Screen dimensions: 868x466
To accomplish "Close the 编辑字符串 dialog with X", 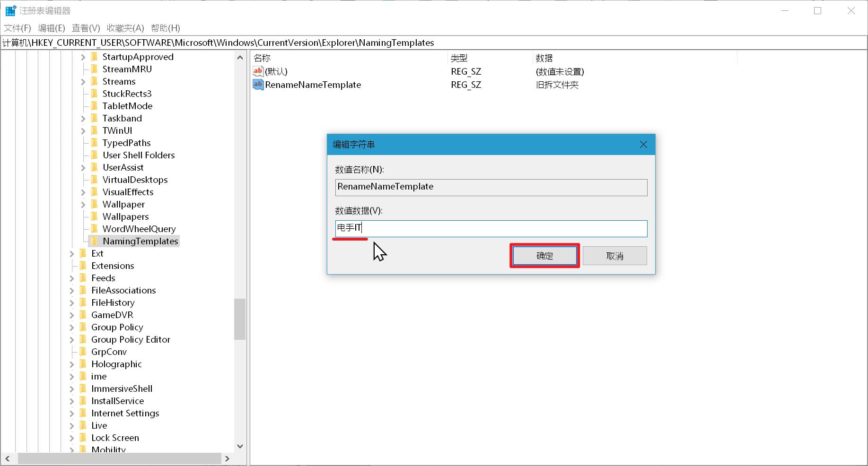I will tap(643, 145).
